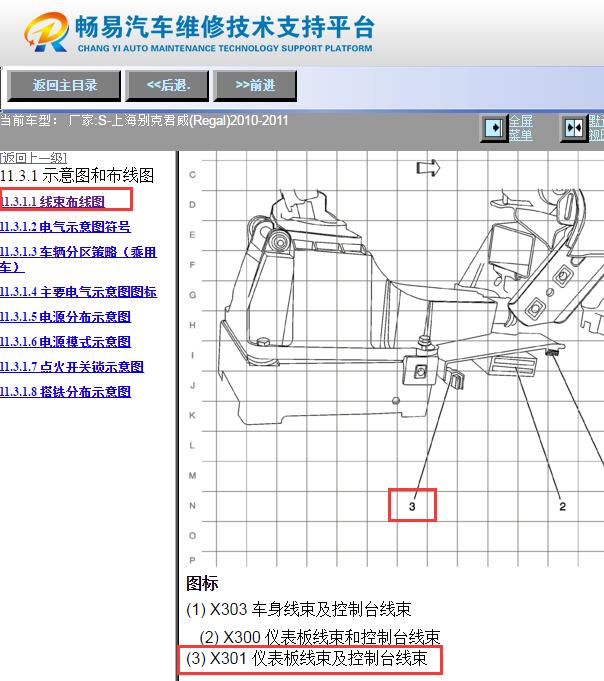Click the 当前车型 vehicle model text
This screenshot has height=681, width=604.
(x=144, y=120)
